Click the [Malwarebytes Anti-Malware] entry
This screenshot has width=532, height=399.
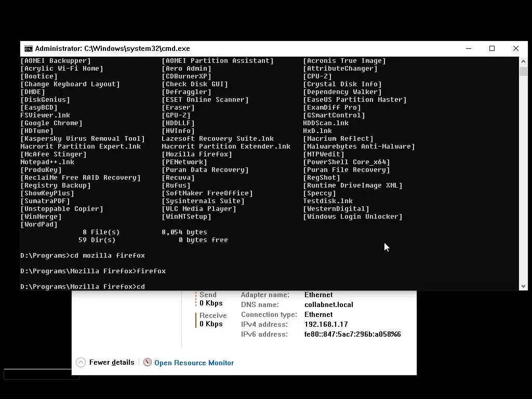(359, 147)
